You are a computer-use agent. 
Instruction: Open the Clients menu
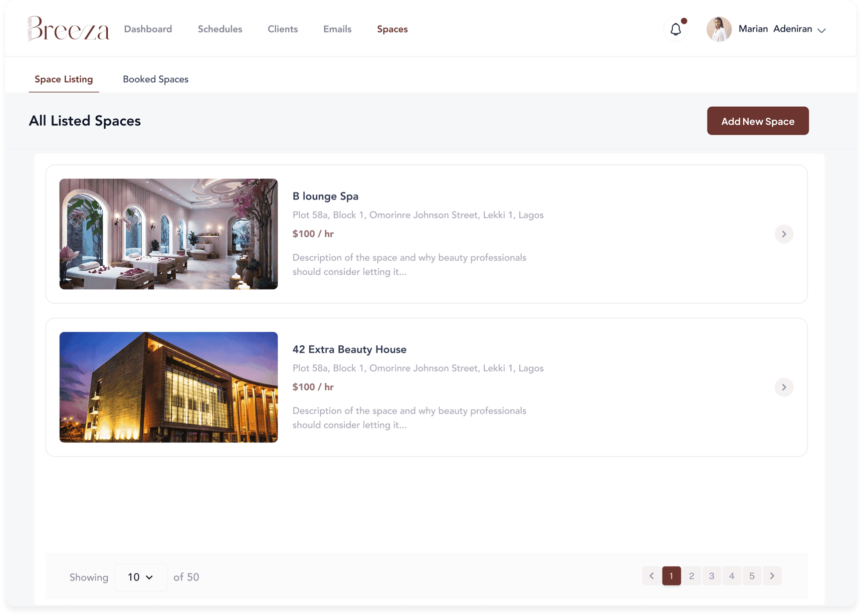283,29
